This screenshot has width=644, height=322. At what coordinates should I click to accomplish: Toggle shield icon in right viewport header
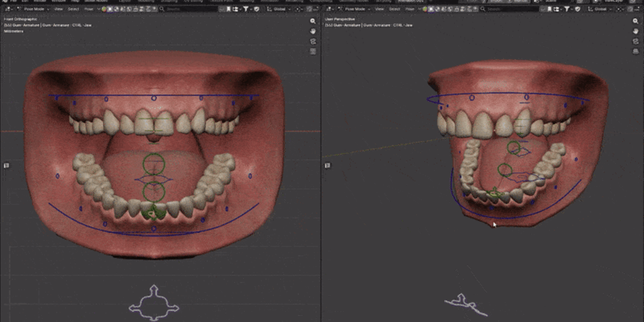(x=577, y=9)
